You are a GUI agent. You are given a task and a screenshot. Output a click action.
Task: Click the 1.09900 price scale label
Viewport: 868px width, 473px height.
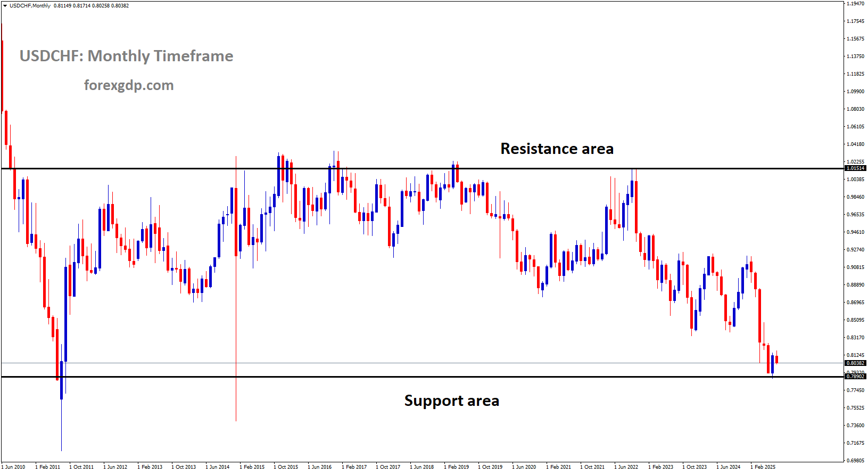click(x=855, y=92)
